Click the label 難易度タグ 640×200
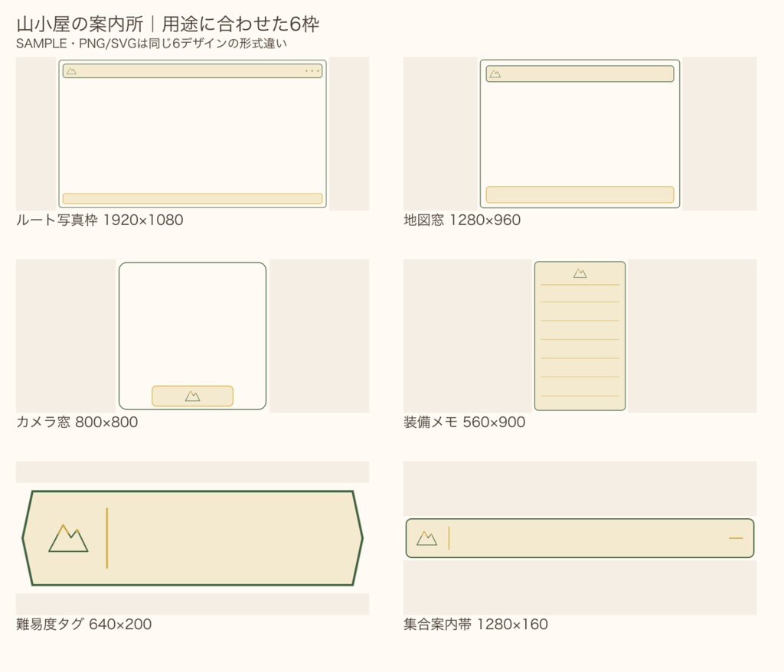This screenshot has width=784, height=672. pos(84,624)
